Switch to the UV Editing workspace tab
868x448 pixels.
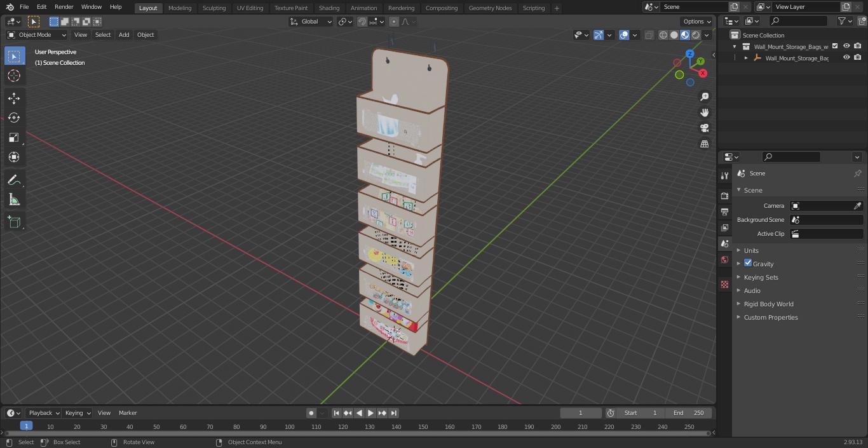coord(250,8)
